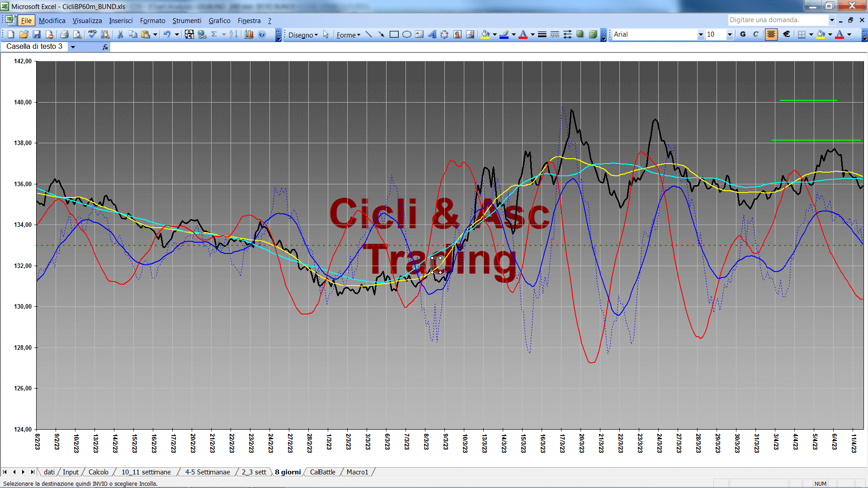Copy selection with Copy icon
The image size is (868, 488).
coord(133,34)
